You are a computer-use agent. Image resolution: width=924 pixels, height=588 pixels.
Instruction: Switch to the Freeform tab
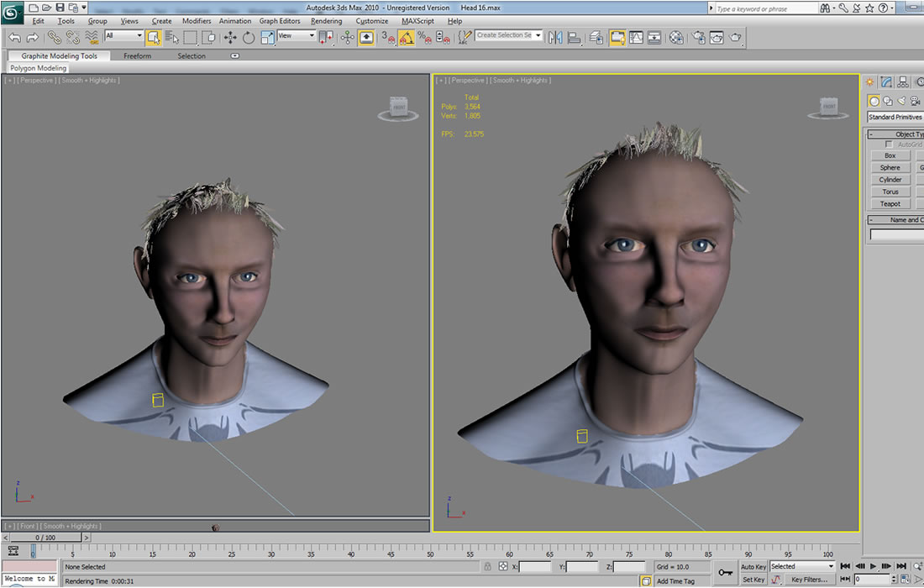point(138,56)
